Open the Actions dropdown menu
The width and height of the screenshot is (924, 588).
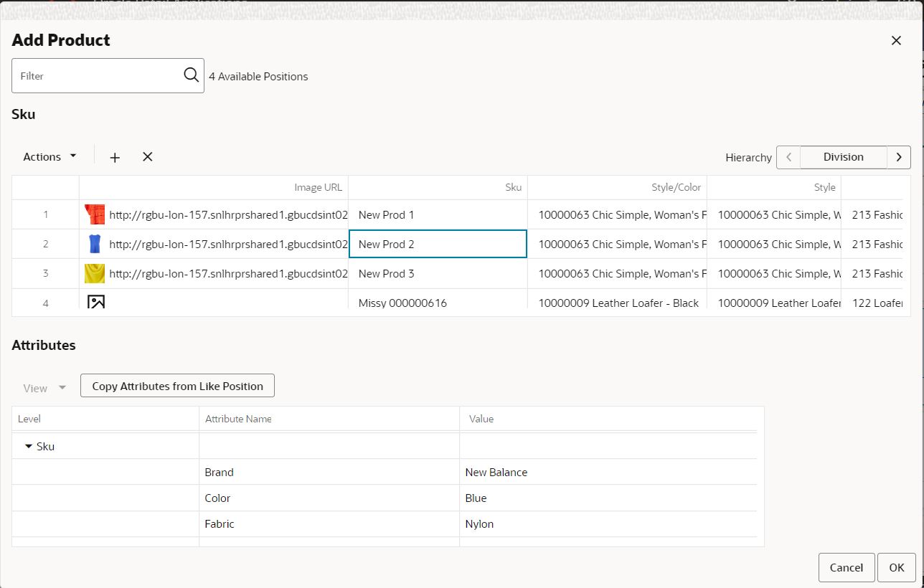[47, 156]
